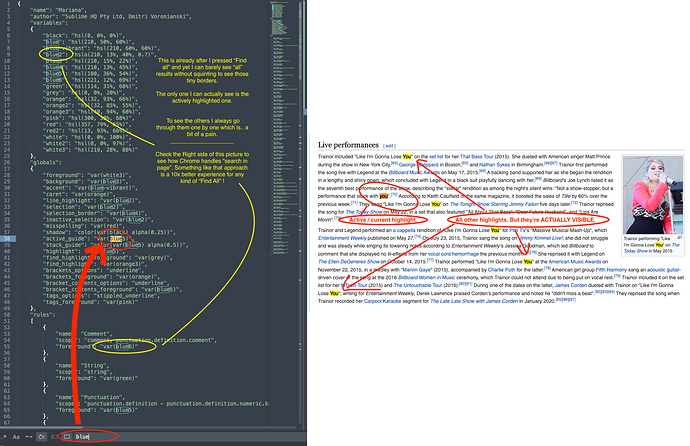The image size is (690, 446).
Task: Toggle wrap search option in find bar
Action: [41, 437]
